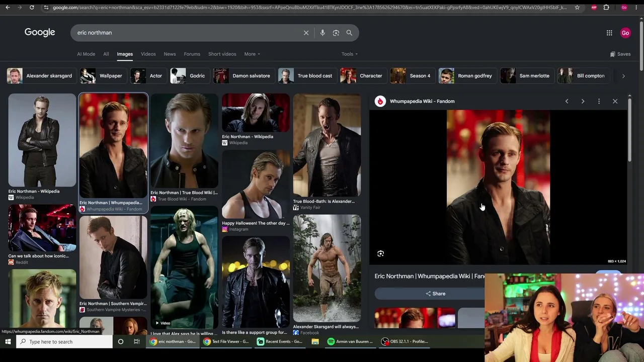Screen dimensions: 644x362
Task: Filter by the Season 4 chip
Action: click(x=413, y=76)
